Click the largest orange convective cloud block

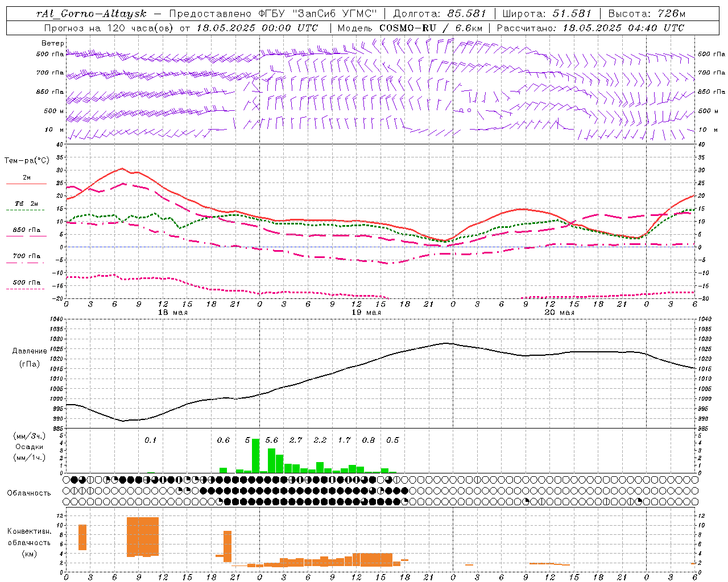point(143,537)
